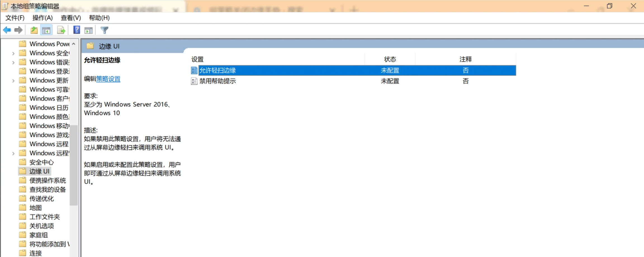This screenshot has width=644, height=257.
Task: Select Windows 游戏 tree item
Action: point(49,135)
